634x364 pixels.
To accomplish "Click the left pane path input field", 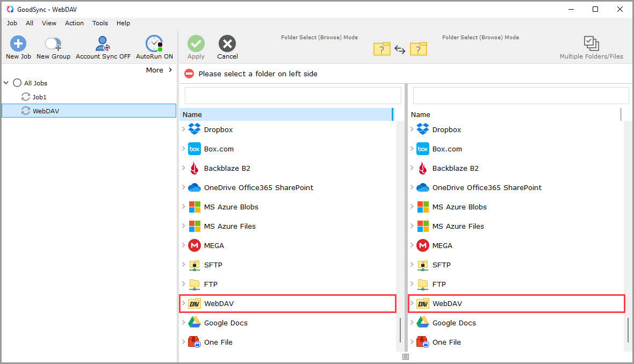I will pyautogui.click(x=293, y=96).
